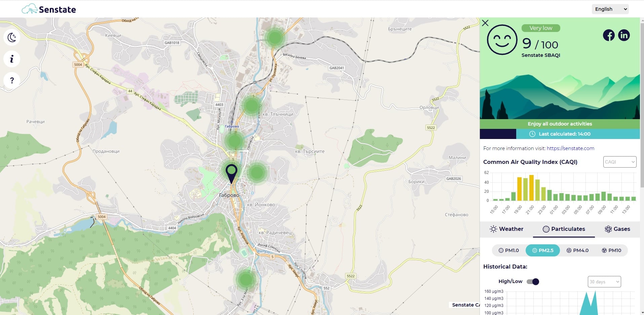Open the CAQI index selector dropdown

[x=620, y=162]
